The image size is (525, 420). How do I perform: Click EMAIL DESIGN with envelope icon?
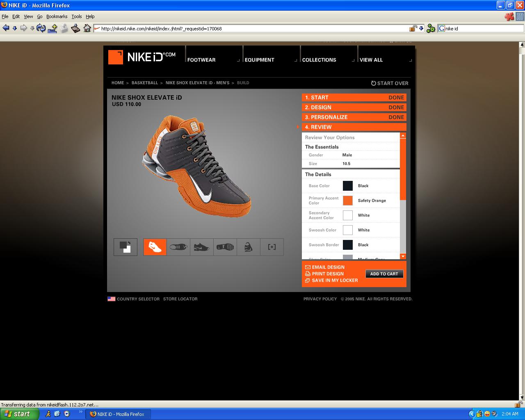coord(325,267)
